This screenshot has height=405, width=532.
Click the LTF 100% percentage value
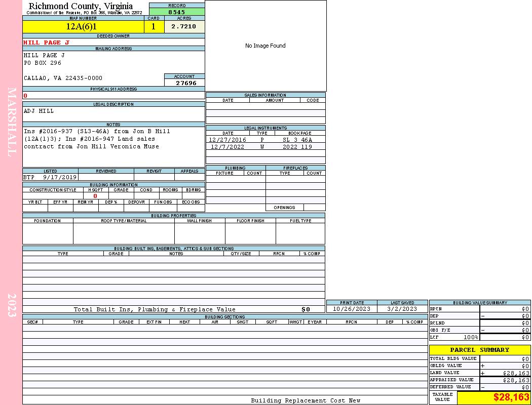[x=471, y=337]
